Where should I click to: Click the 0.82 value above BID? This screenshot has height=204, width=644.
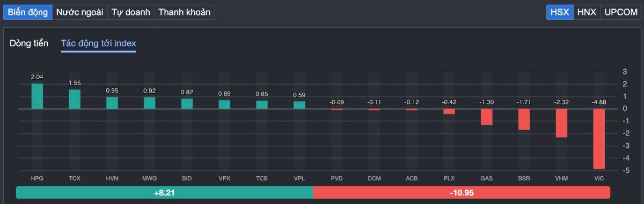(x=187, y=92)
